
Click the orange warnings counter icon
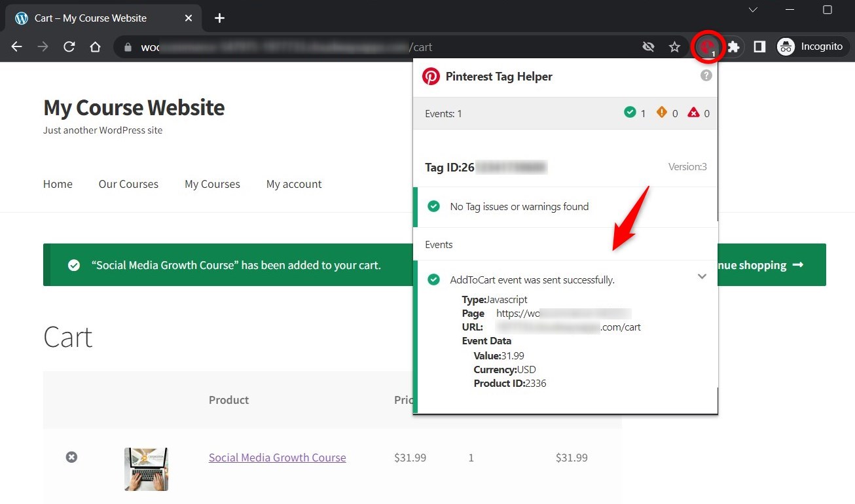[661, 113]
